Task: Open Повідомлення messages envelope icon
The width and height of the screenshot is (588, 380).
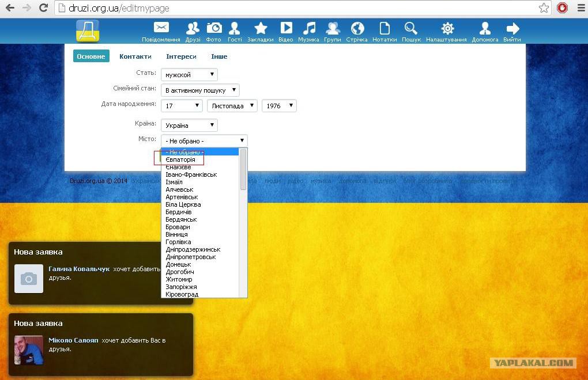Action: click(x=161, y=28)
